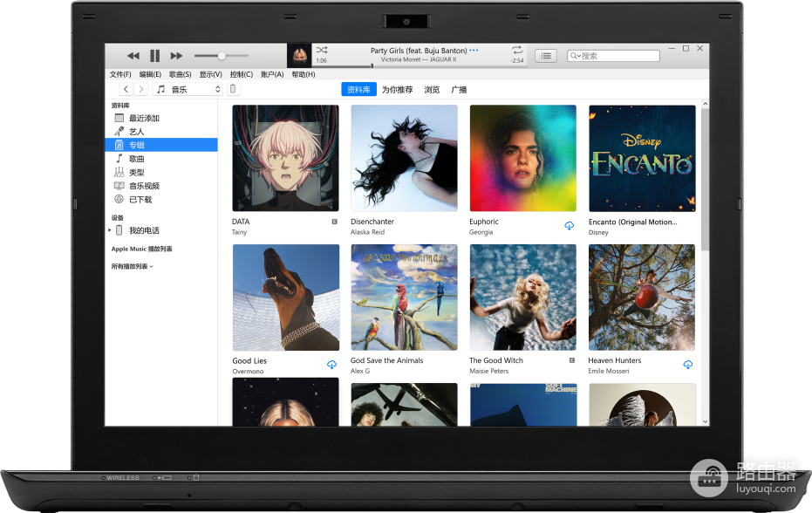Open the 帮助(H) menu
Viewport: 812px width, 513px height.
click(304, 75)
